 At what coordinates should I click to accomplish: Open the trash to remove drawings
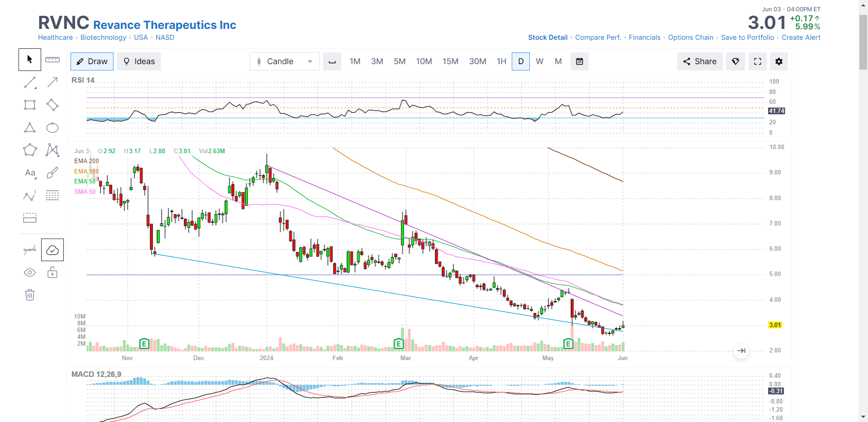point(29,295)
